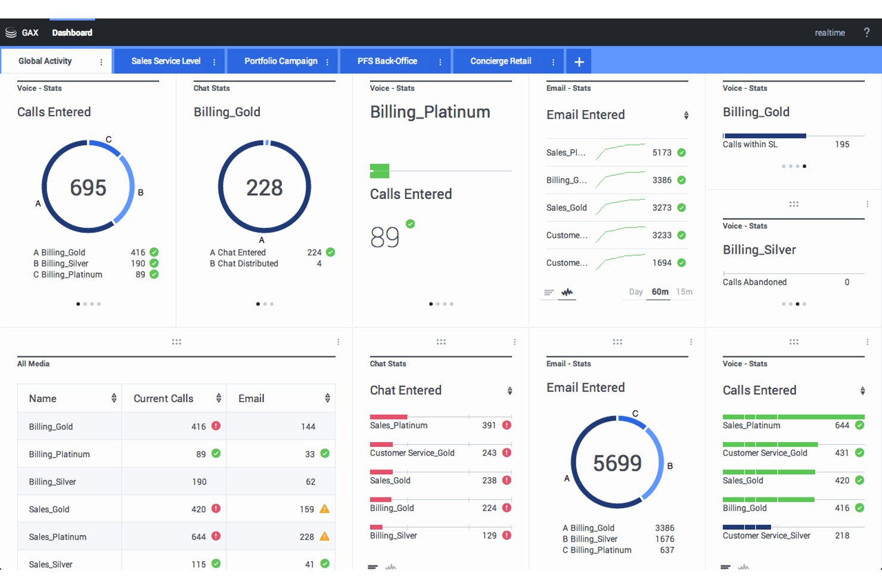Click the Calls Abandoned value row
Screen dimensions: 882x588
coord(793,282)
